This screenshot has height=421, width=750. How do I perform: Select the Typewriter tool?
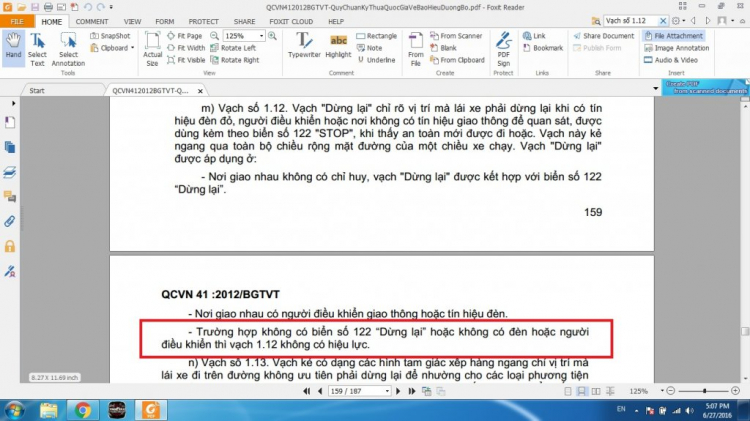tap(304, 46)
